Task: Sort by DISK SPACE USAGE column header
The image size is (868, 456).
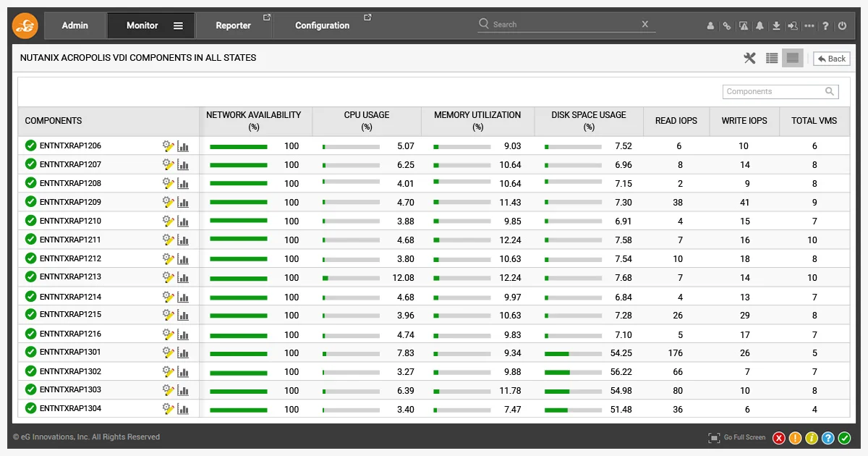Action: tap(589, 122)
